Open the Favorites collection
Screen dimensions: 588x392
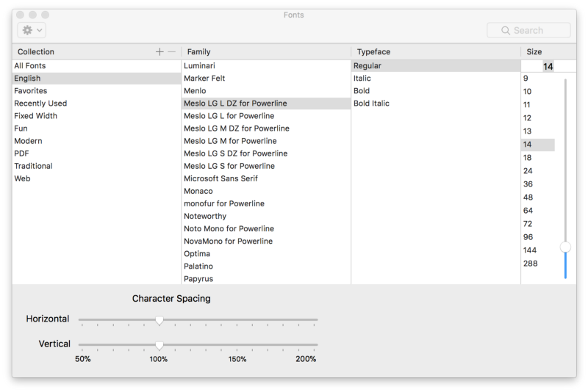tap(96, 91)
